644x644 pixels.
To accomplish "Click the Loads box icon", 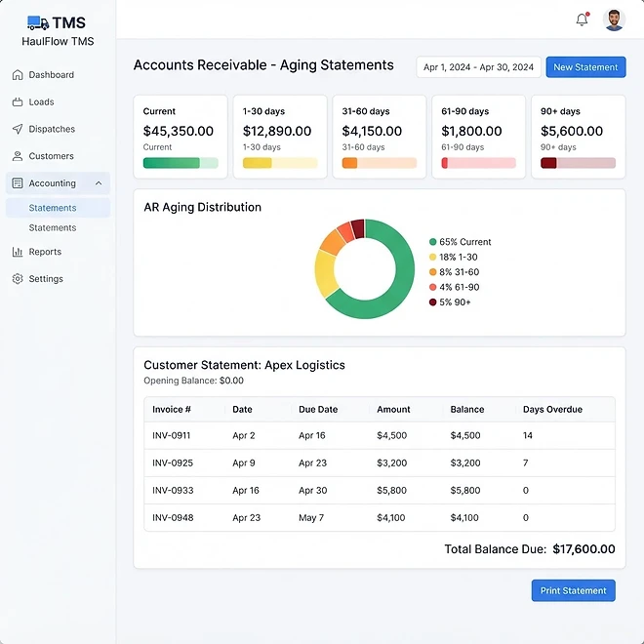I will coord(18,101).
